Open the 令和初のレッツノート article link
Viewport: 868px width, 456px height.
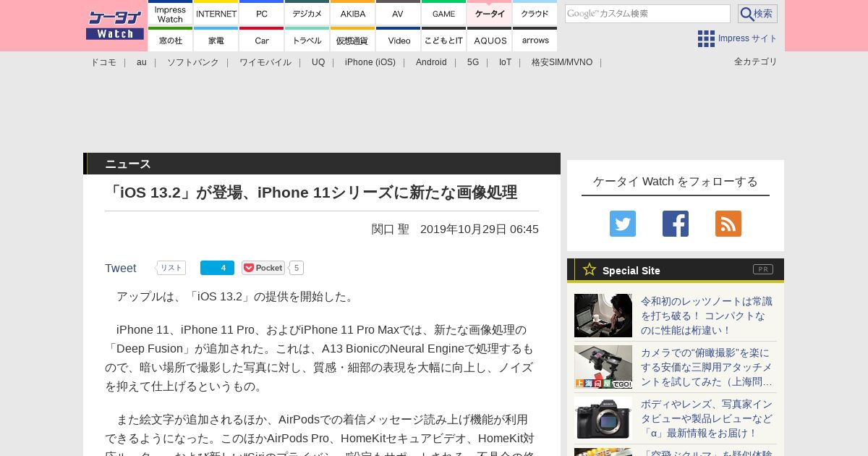(707, 316)
